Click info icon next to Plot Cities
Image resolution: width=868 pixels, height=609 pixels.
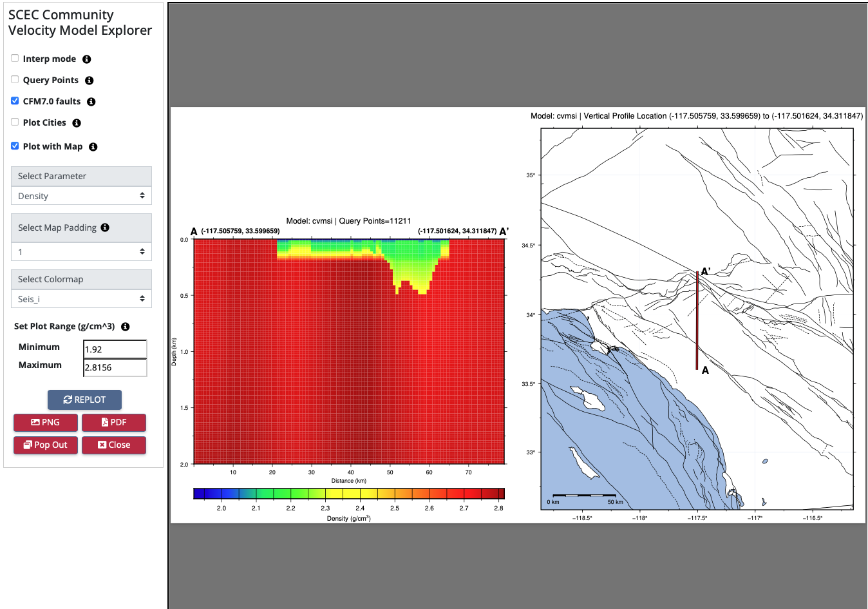[76, 123]
